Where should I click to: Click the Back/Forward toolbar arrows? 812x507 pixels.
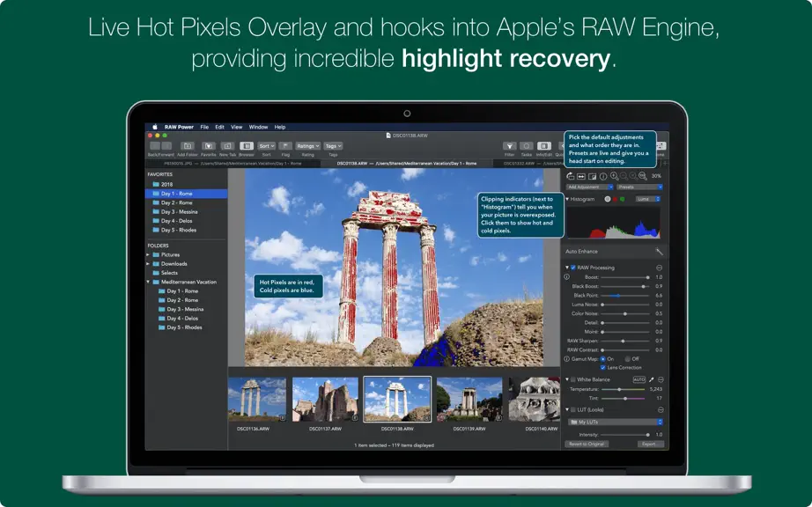pyautogui.click(x=160, y=146)
